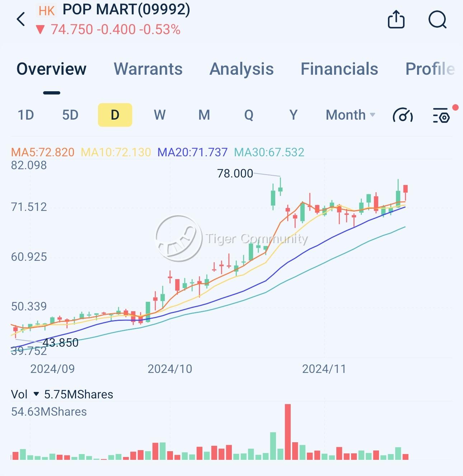Switch to the Warrants tab
The image size is (463, 476).
click(148, 69)
